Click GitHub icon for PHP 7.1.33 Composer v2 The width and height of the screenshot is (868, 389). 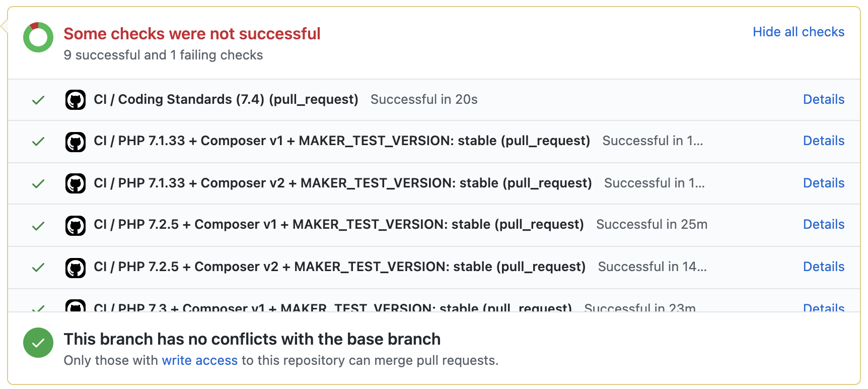tap(76, 183)
